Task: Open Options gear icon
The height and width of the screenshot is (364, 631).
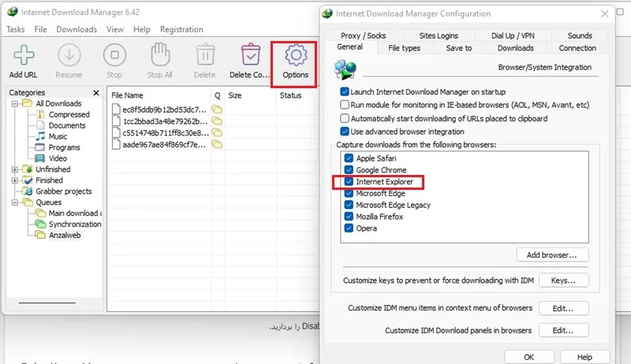Action: [x=296, y=55]
